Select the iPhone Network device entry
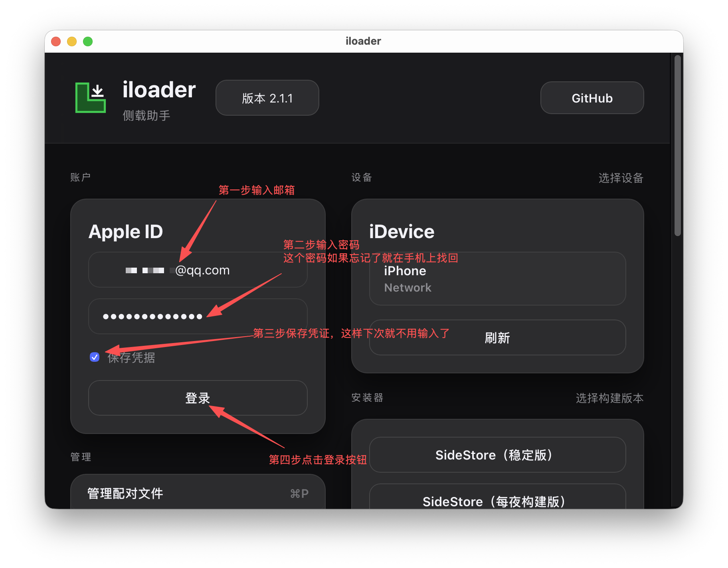 (x=497, y=279)
